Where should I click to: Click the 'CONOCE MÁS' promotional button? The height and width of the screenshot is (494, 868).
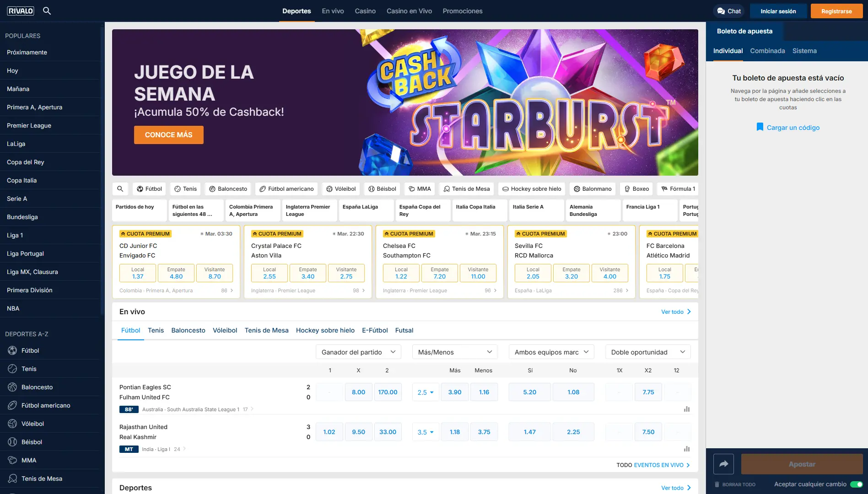point(168,134)
